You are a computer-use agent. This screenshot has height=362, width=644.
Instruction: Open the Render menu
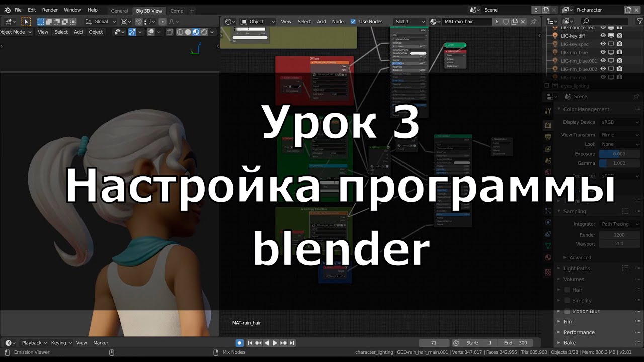click(50, 10)
